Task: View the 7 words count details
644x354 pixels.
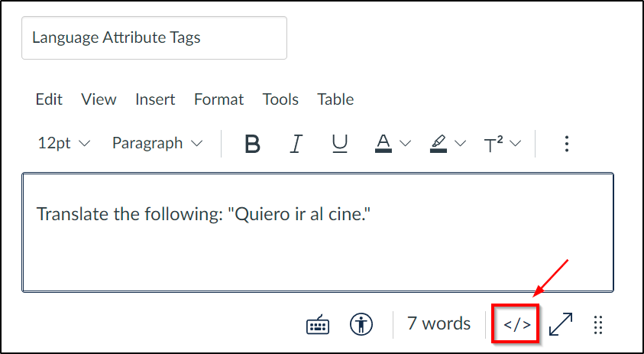Action: coord(439,323)
